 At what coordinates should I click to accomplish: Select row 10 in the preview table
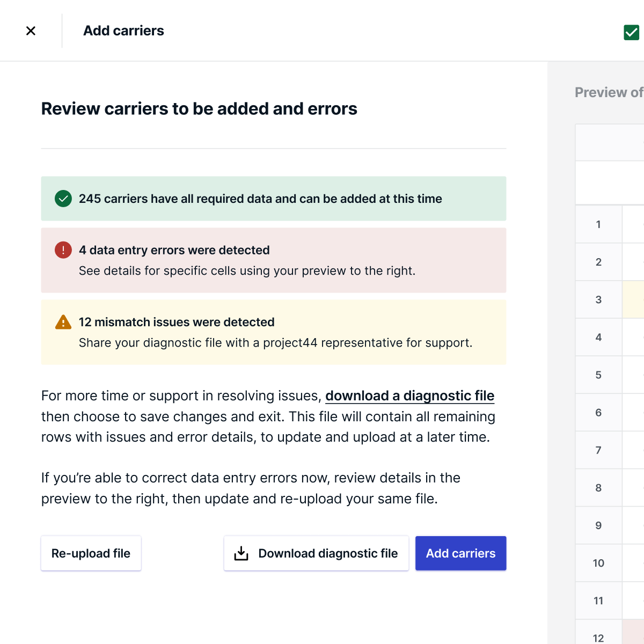coord(598,563)
